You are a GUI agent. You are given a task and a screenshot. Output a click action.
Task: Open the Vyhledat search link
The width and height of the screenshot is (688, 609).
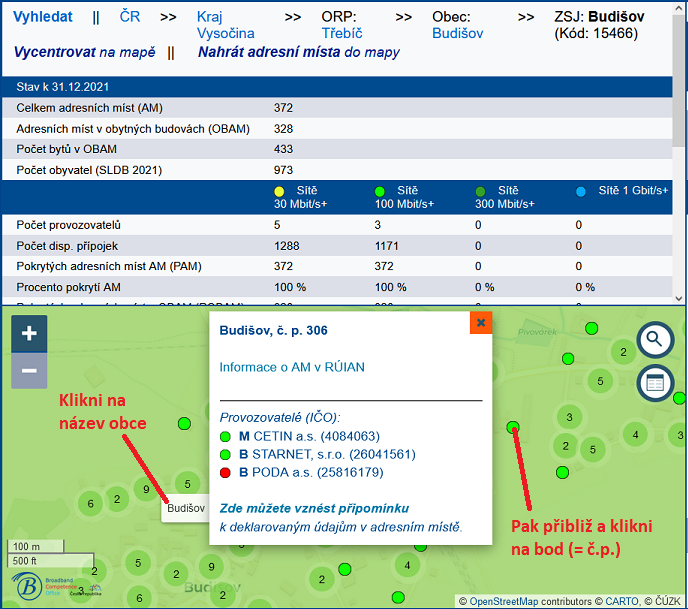[x=43, y=17]
